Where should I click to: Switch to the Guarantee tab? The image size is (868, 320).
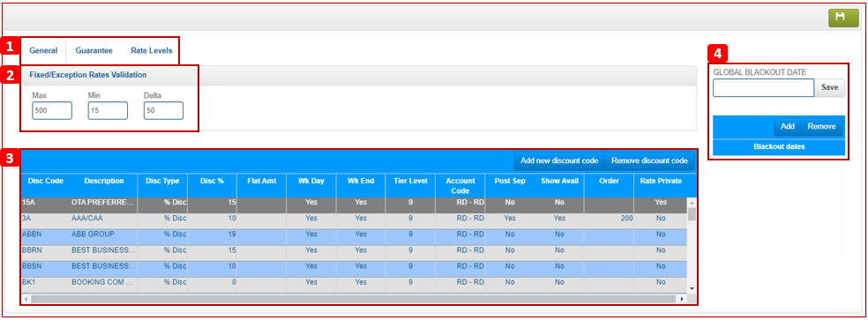coord(94,50)
